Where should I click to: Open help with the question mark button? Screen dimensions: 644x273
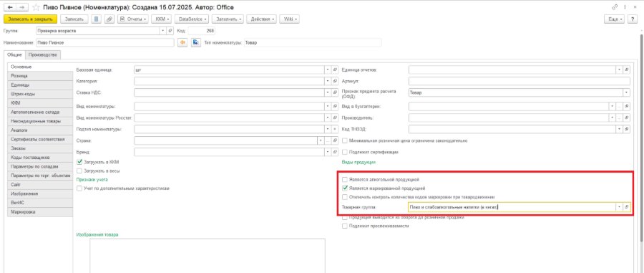(632, 19)
